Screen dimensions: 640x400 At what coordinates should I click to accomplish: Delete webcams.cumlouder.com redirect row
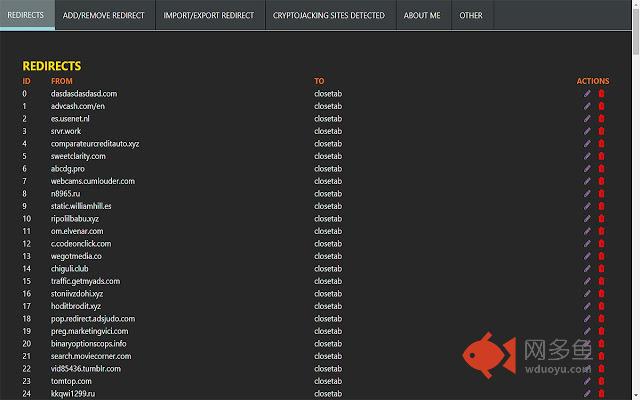click(x=601, y=181)
